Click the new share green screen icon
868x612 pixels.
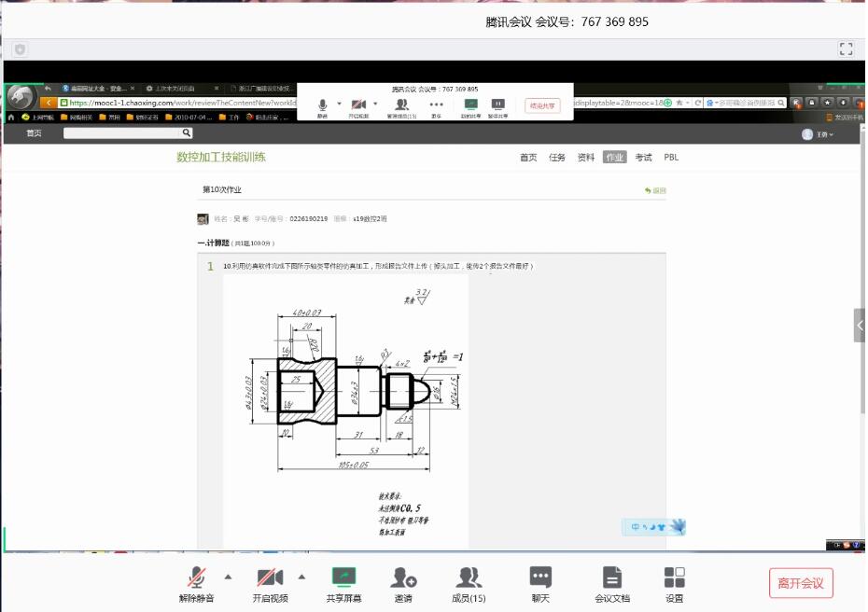coord(471,104)
